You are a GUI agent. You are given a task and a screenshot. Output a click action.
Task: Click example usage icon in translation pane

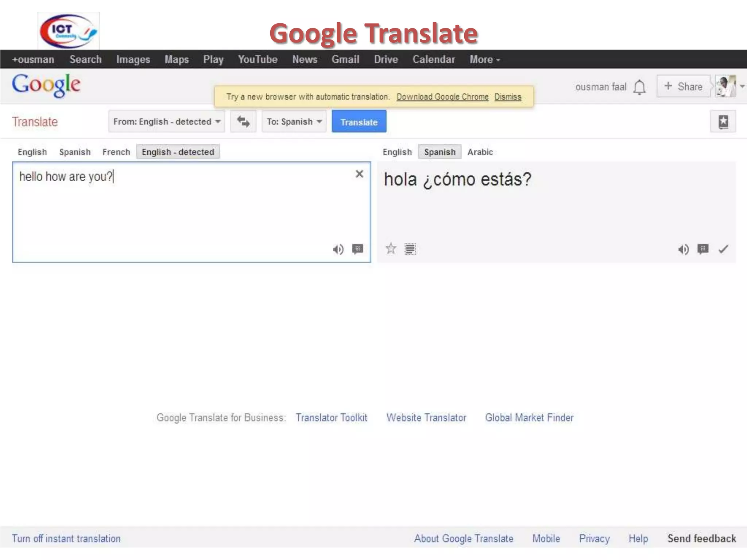pyautogui.click(x=703, y=249)
